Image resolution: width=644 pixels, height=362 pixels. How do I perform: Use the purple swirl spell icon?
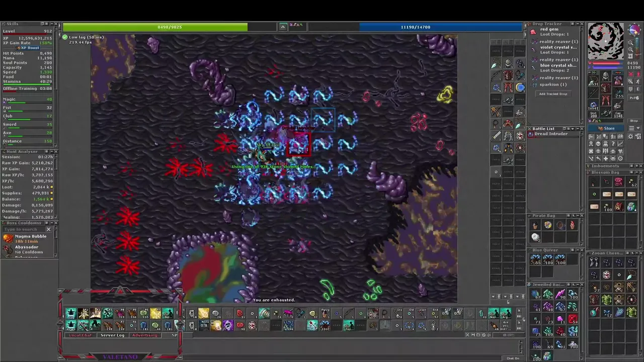228,325
